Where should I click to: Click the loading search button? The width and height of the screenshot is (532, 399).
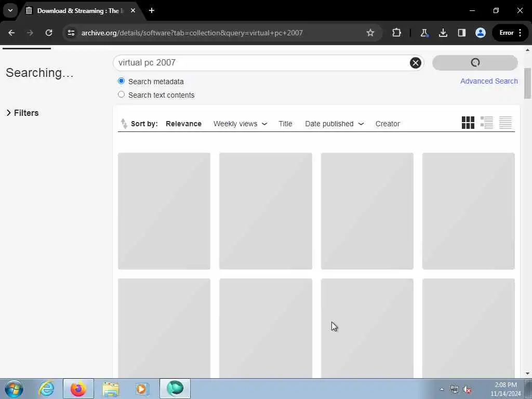click(475, 63)
